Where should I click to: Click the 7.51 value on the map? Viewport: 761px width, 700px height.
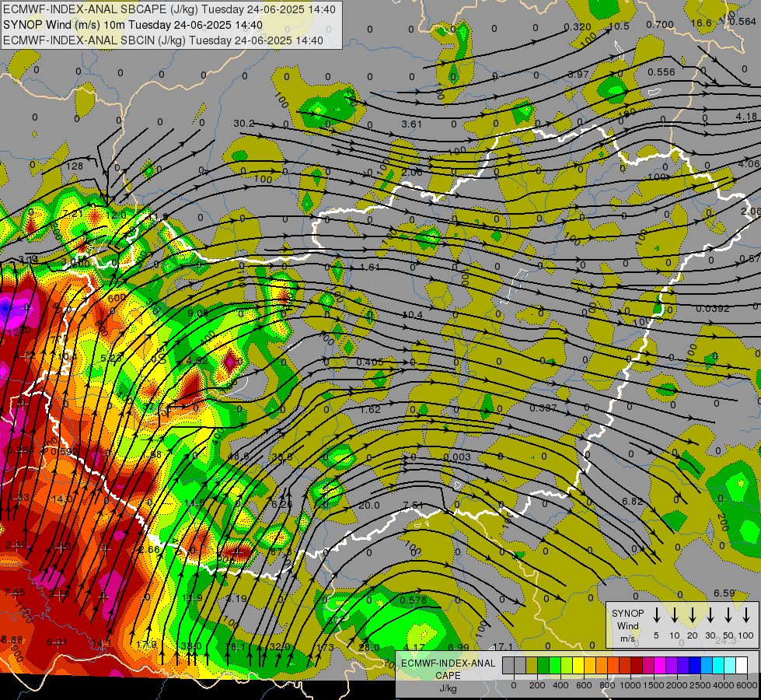click(414, 506)
